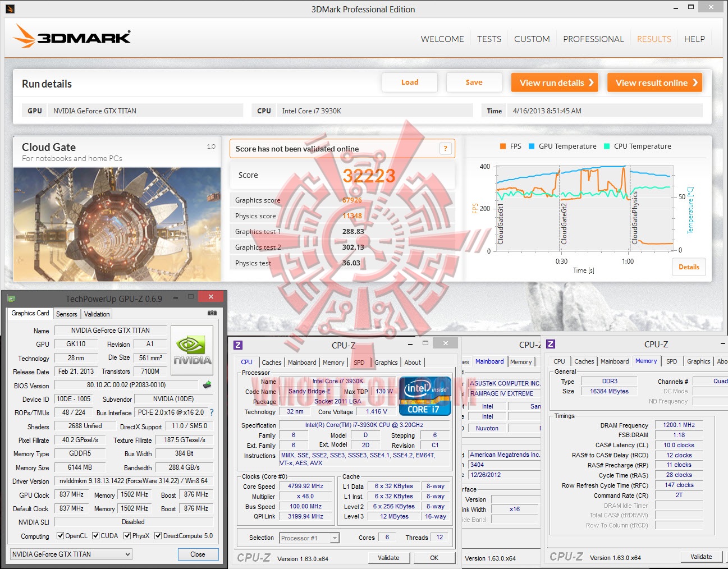The width and height of the screenshot is (728, 569).
Task: Click the Save button in Run details
Action: [x=474, y=82]
